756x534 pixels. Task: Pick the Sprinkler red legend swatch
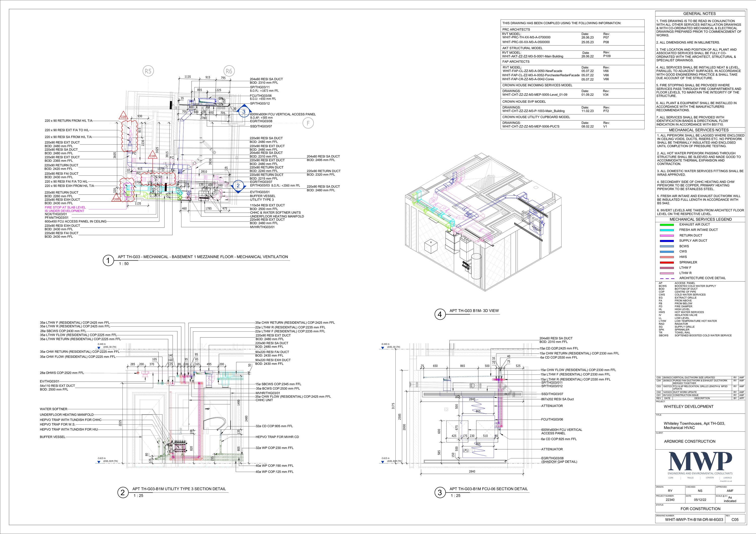click(667, 262)
